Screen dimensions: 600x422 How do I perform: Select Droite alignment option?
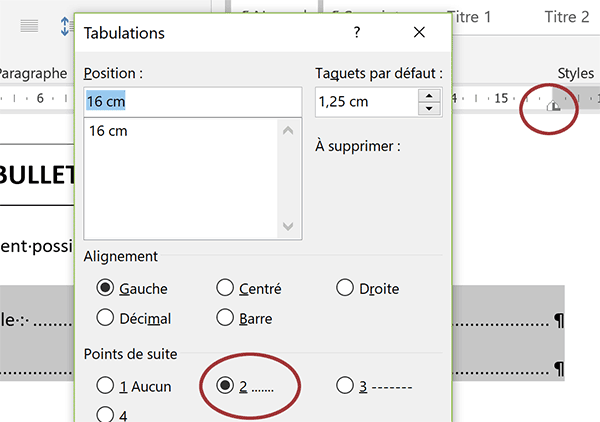coord(345,288)
